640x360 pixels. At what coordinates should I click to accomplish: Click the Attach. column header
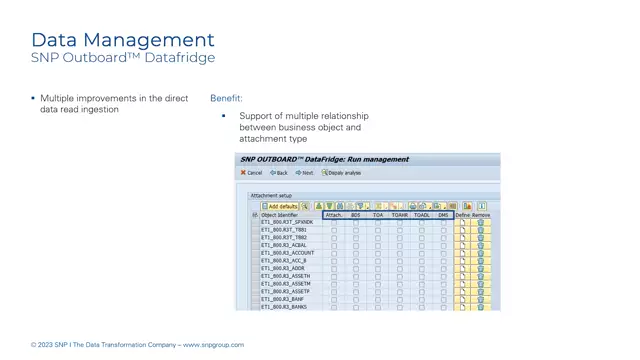tap(334, 215)
